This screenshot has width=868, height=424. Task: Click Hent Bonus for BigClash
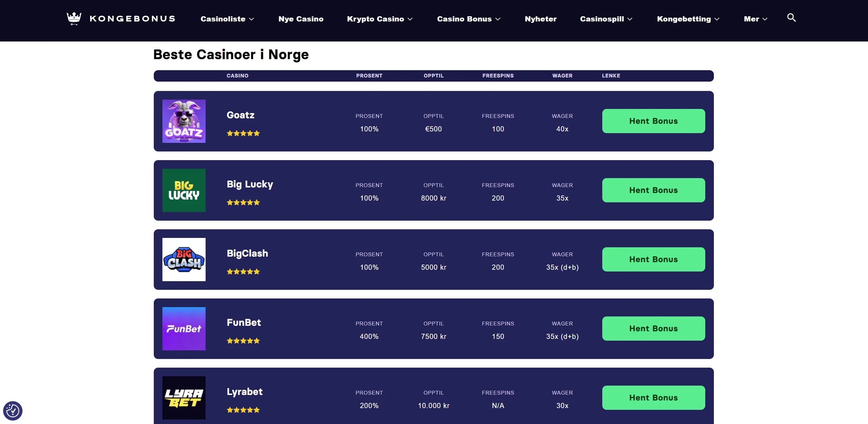click(653, 259)
